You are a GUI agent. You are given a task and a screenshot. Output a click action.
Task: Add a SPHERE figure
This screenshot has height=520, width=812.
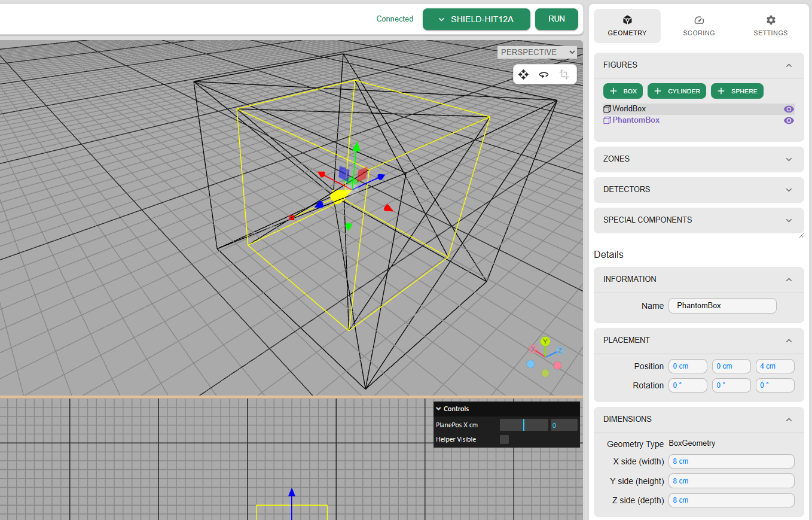(737, 91)
